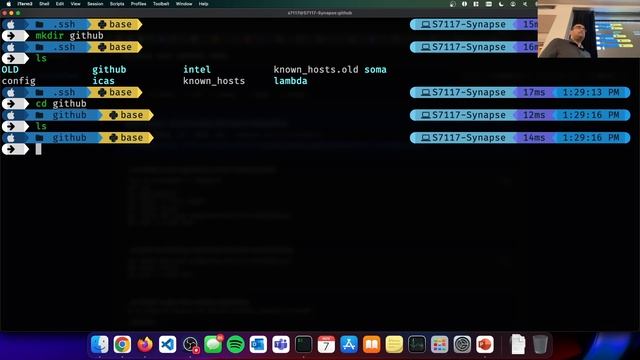
Task: Click the 'cd github' command text
Action: pyautogui.click(x=61, y=104)
